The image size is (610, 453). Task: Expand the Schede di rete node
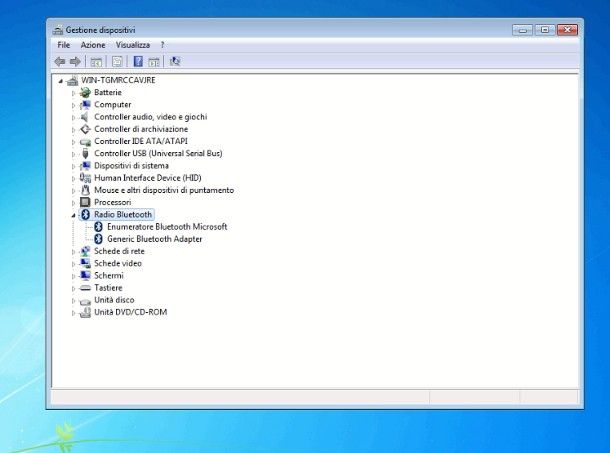(74, 251)
